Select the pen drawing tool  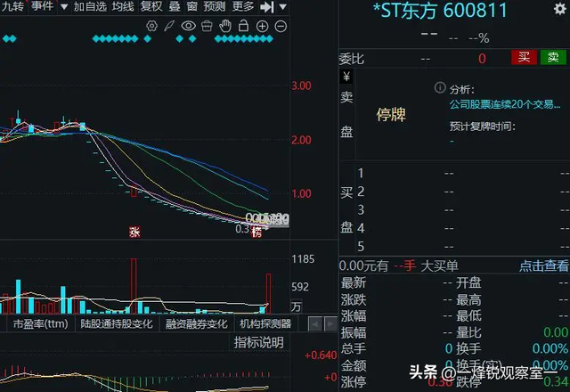[x=169, y=26]
